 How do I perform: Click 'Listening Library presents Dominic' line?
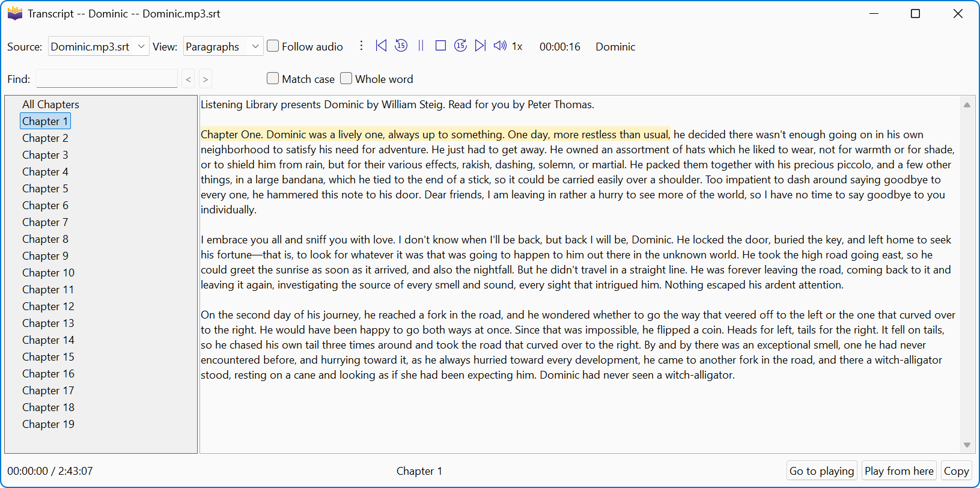(397, 105)
